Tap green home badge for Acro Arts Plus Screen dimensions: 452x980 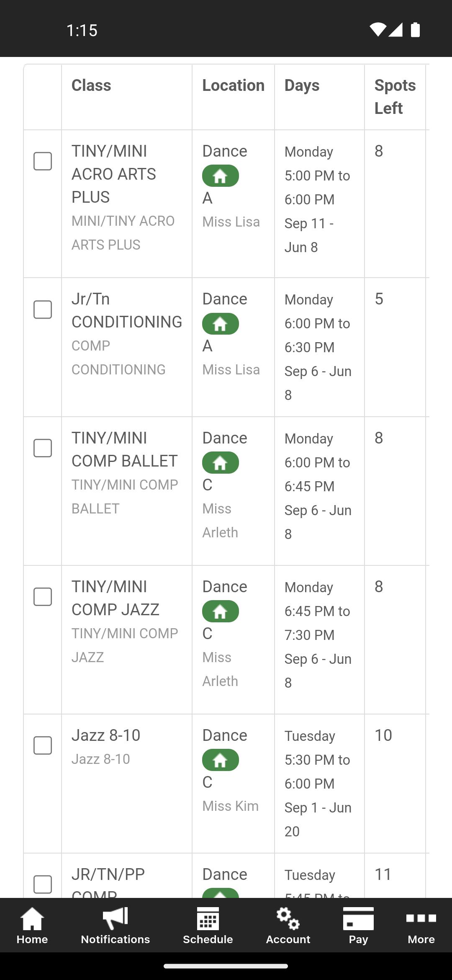tap(220, 176)
